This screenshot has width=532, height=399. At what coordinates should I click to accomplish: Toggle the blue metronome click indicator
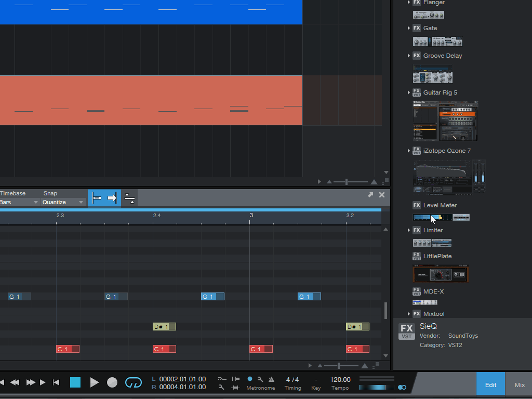[x=250, y=379]
